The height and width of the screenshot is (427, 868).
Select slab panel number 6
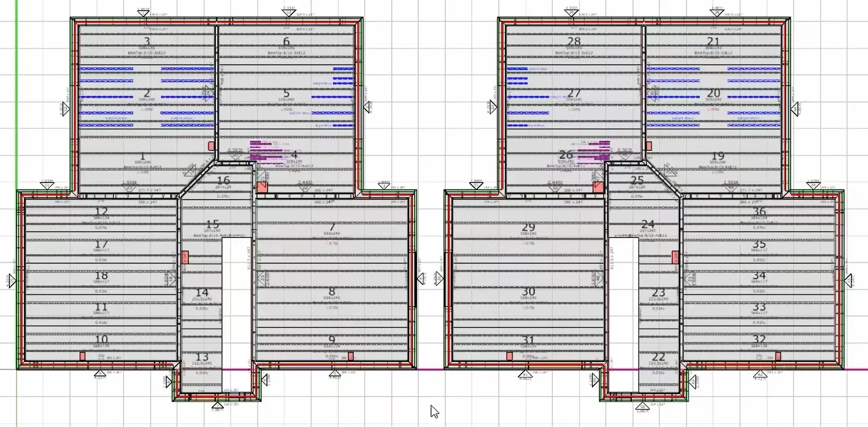tap(286, 41)
